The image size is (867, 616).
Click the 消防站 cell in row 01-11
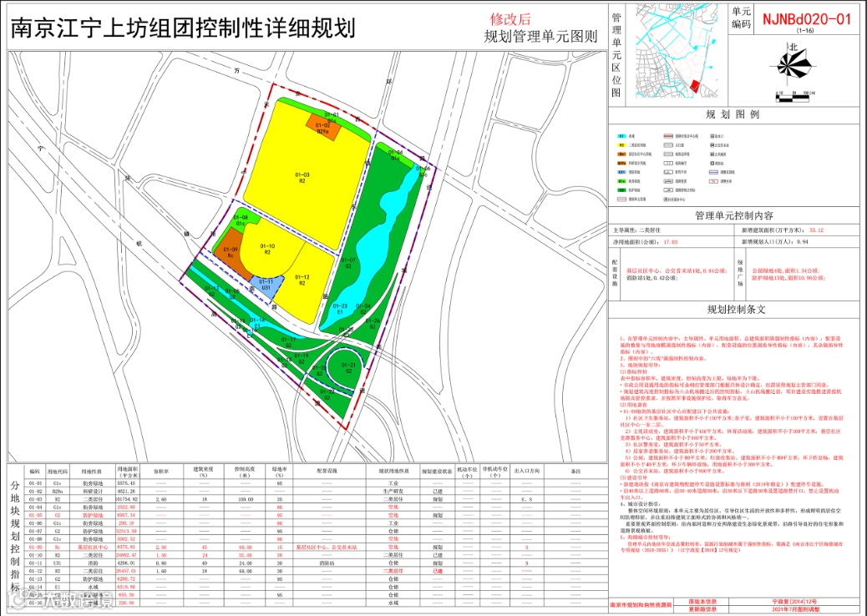[327, 563]
